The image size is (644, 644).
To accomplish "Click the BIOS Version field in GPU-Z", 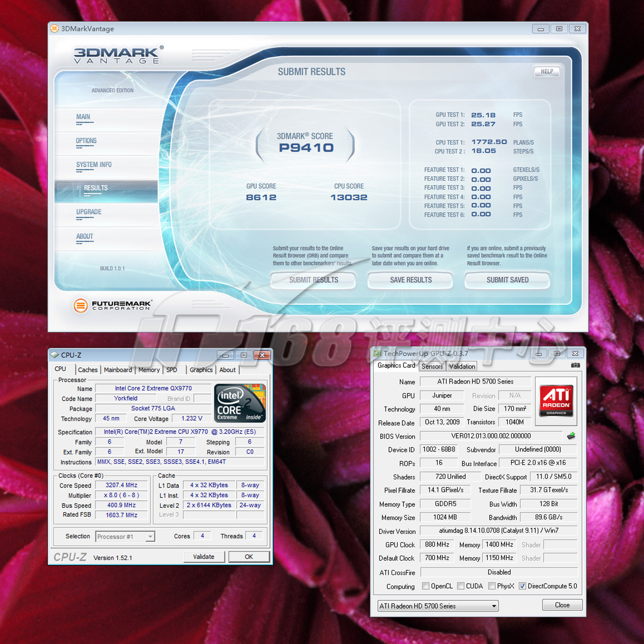I will point(491,436).
